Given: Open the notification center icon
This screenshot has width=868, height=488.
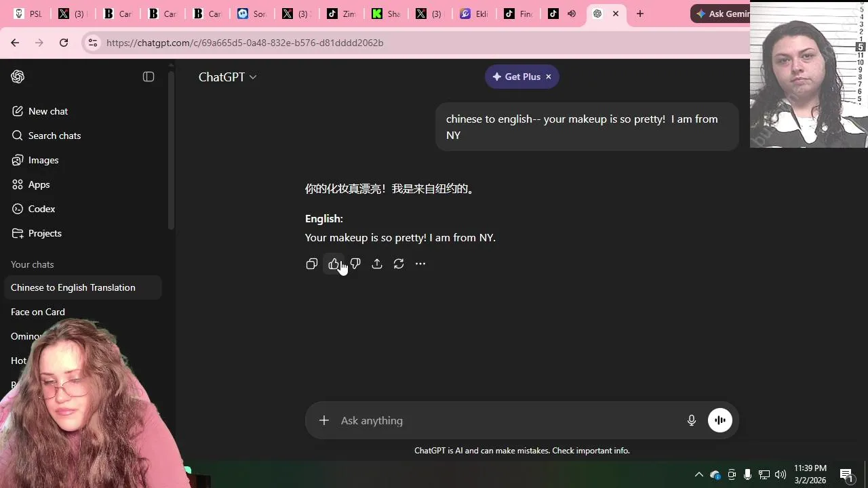Looking at the screenshot, I should pos(846,474).
